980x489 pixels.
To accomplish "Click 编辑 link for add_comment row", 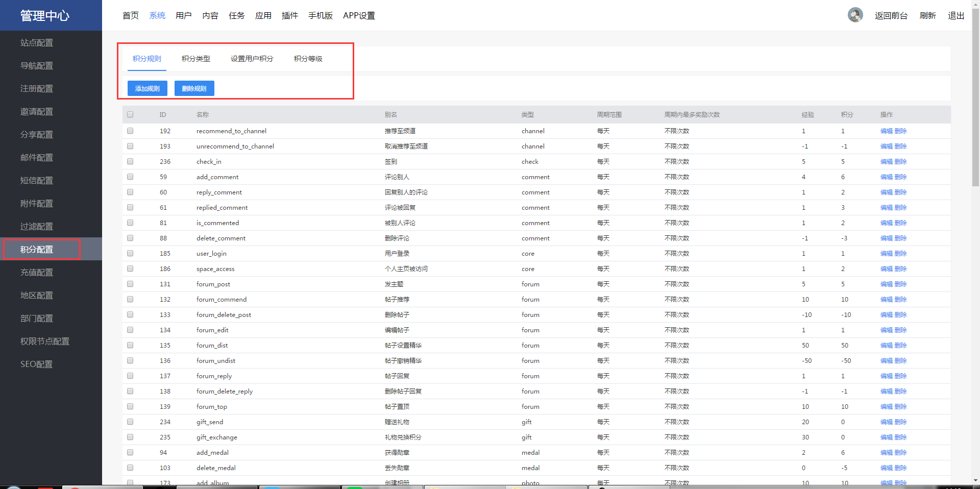I will coord(887,177).
